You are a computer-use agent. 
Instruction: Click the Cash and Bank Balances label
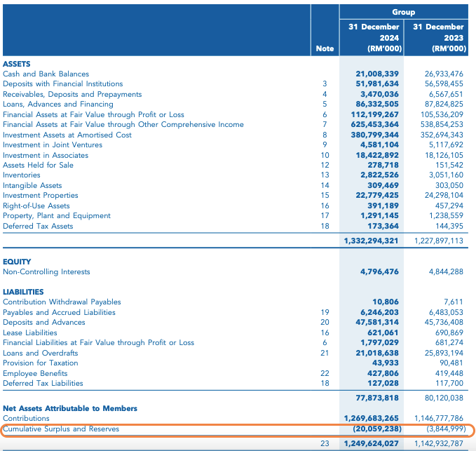[46, 74]
